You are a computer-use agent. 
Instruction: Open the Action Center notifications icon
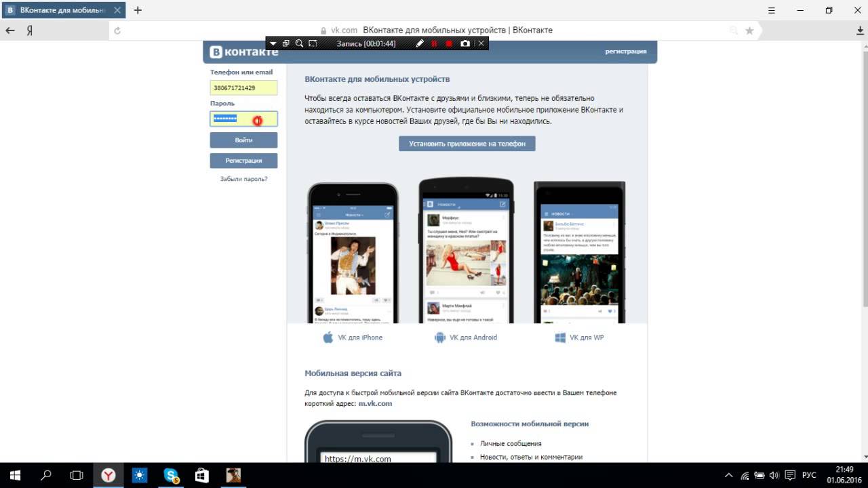[790, 476]
